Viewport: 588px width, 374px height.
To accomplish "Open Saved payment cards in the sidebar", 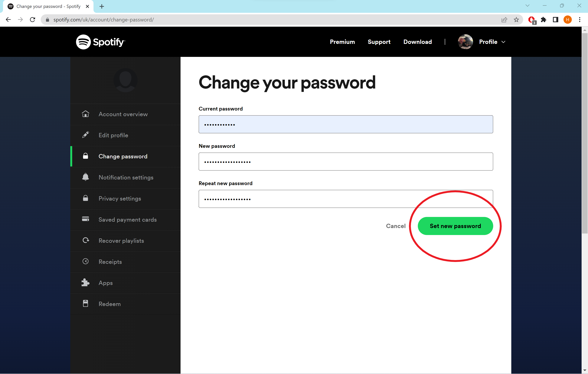I will point(126,220).
